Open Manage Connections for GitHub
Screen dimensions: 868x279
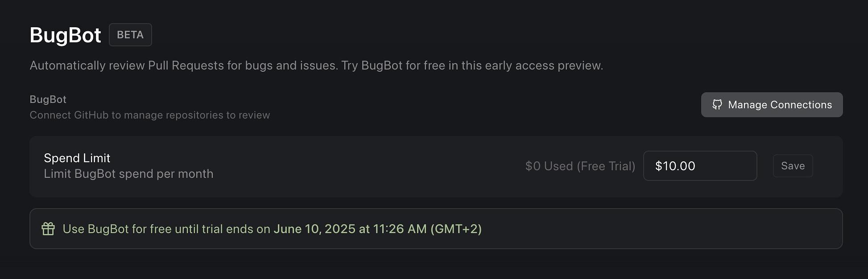(772, 105)
